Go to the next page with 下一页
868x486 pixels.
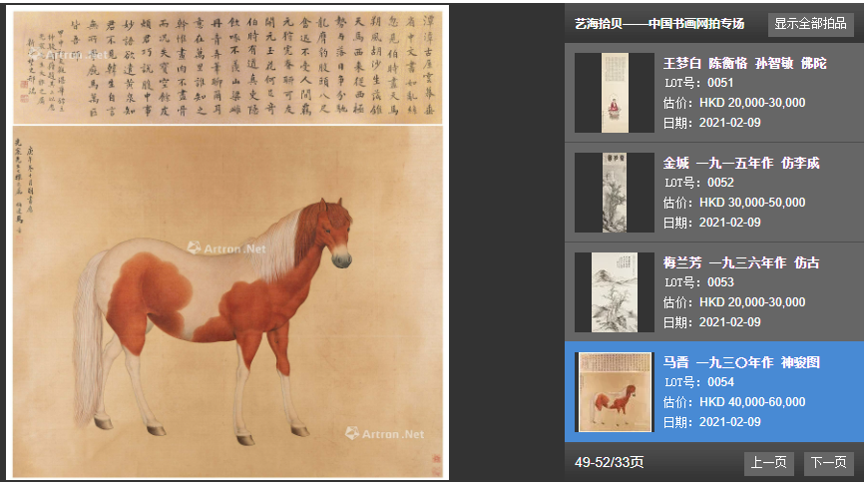(x=829, y=463)
